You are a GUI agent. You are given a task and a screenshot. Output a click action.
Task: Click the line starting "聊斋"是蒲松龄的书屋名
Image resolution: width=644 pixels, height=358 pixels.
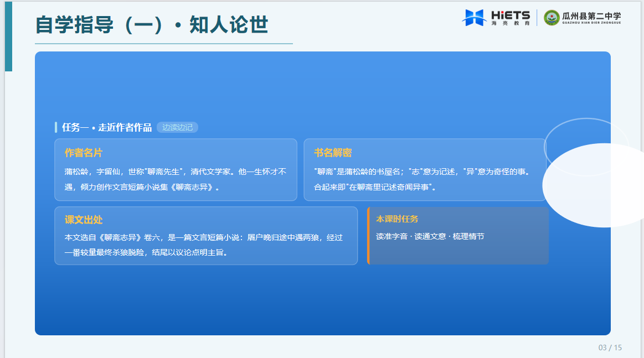[422, 172]
